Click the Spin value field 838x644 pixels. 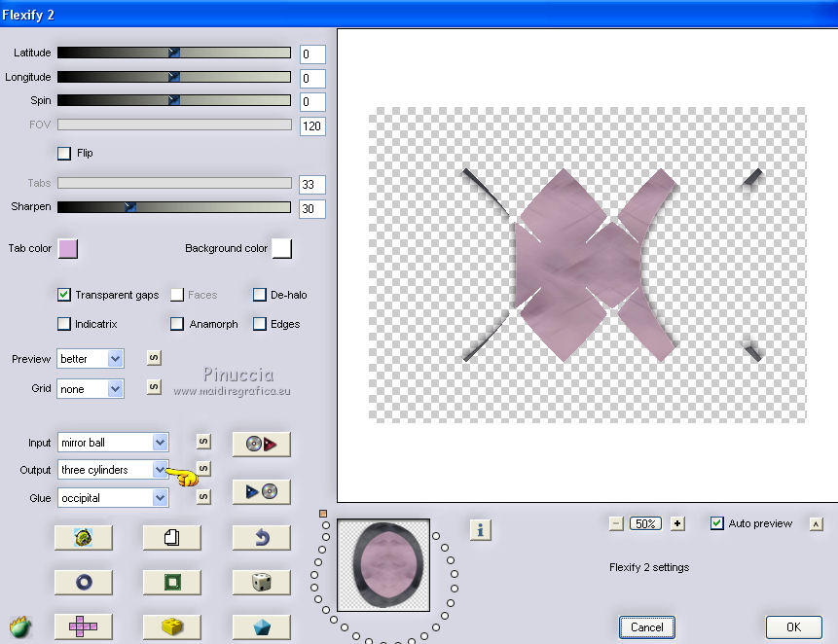[x=312, y=101]
